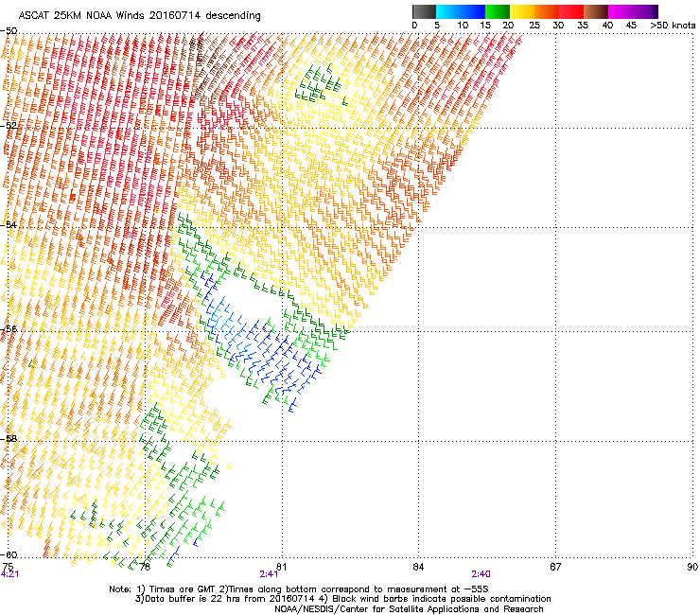
Task: Click the "87" longitude label
Action: click(555, 567)
